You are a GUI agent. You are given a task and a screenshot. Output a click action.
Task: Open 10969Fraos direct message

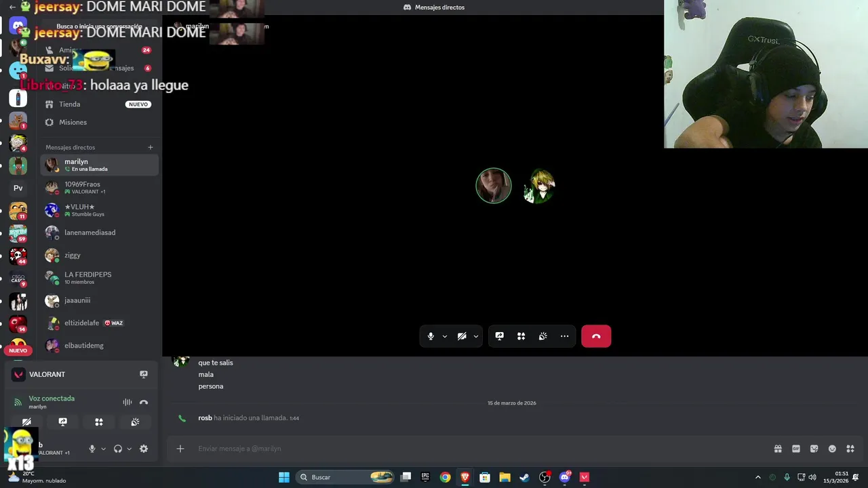click(99, 188)
